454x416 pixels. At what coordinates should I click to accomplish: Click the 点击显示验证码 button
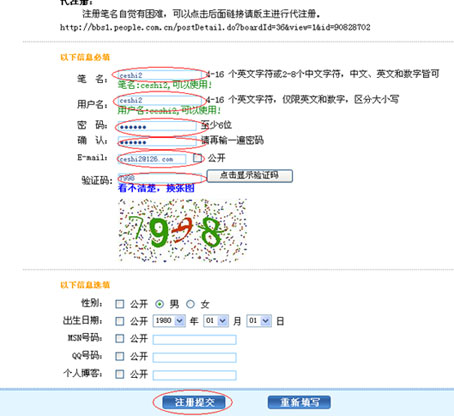[x=250, y=176]
